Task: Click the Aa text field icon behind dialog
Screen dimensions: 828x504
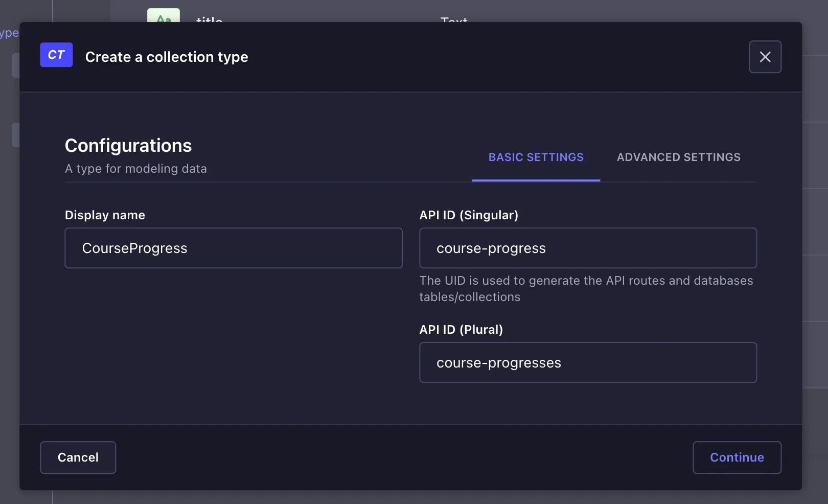Action: click(164, 16)
